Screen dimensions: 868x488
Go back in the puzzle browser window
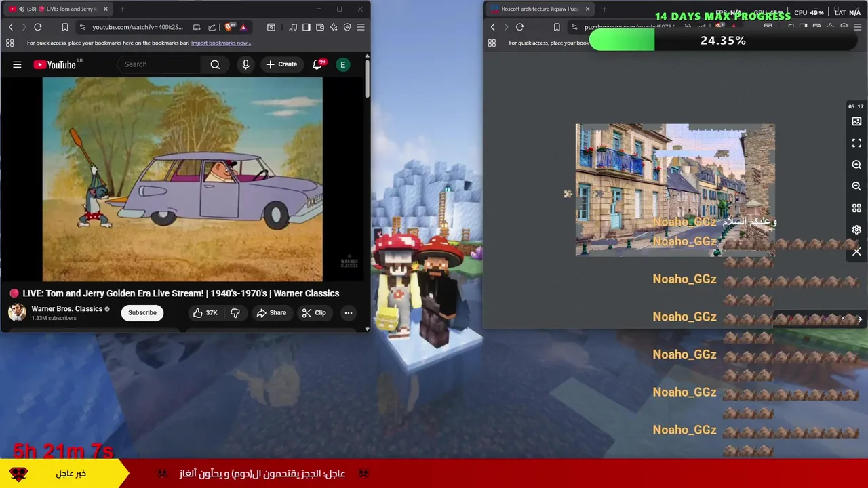point(493,27)
